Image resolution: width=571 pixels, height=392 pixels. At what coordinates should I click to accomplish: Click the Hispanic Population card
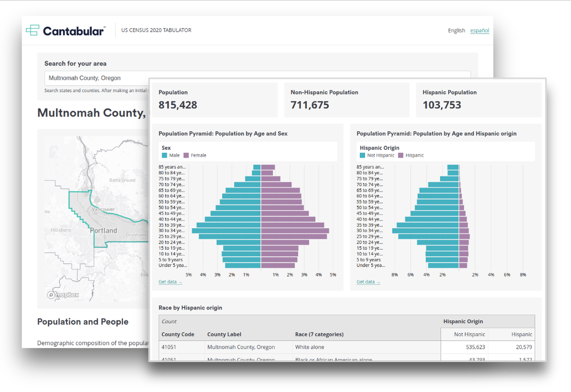(479, 100)
